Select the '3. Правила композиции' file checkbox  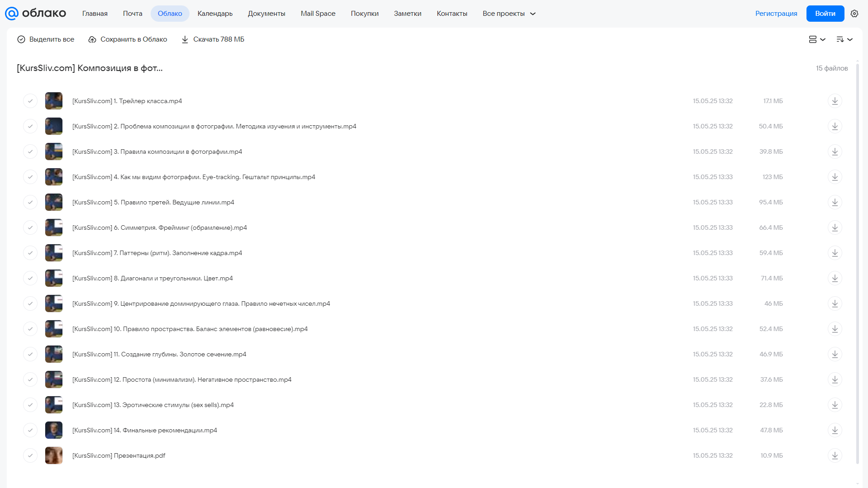[30, 152]
